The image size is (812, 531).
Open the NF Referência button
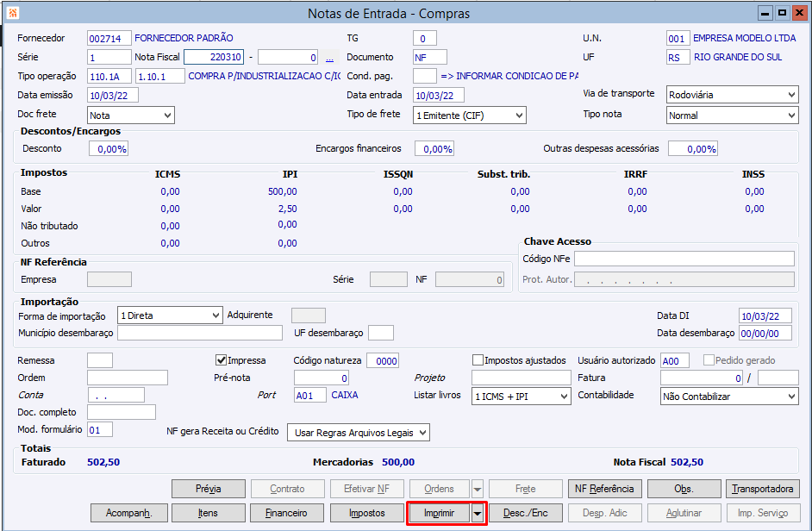point(604,489)
